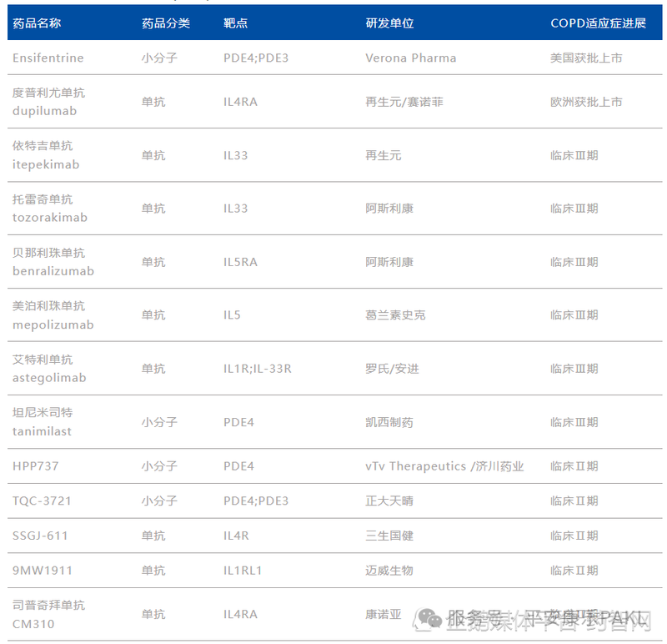Click the 药品分类 column header
Viewport: 667px width, 644px height.
point(166,23)
